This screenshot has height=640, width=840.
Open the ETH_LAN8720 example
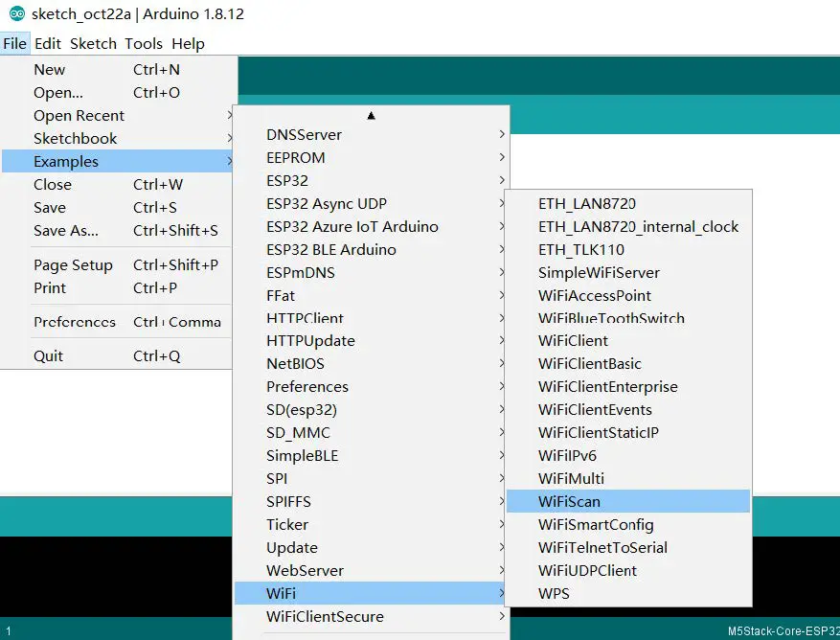[x=628, y=204]
